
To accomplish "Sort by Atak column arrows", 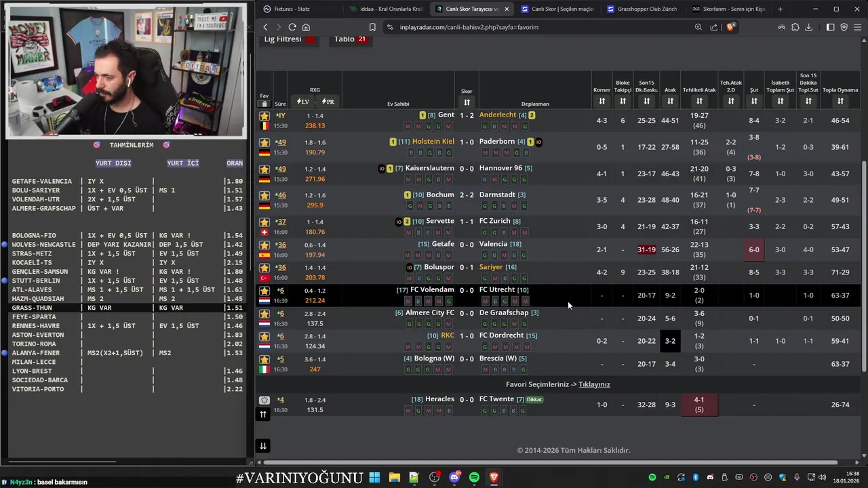I will pos(670,101).
